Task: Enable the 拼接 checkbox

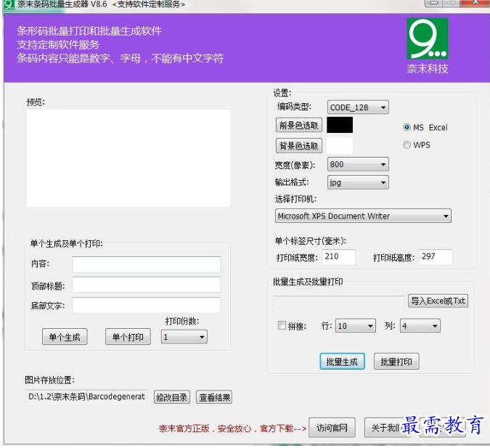Action: pos(282,325)
